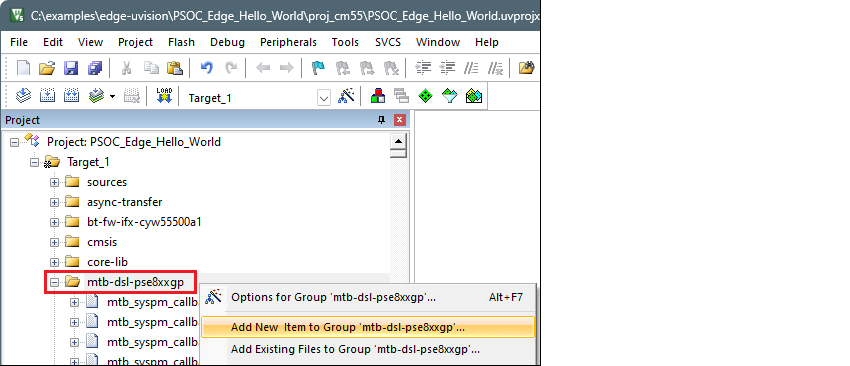Image resolution: width=850 pixels, height=366 pixels.
Task: Click the LOAD download-to-flash icon
Action: 163,97
